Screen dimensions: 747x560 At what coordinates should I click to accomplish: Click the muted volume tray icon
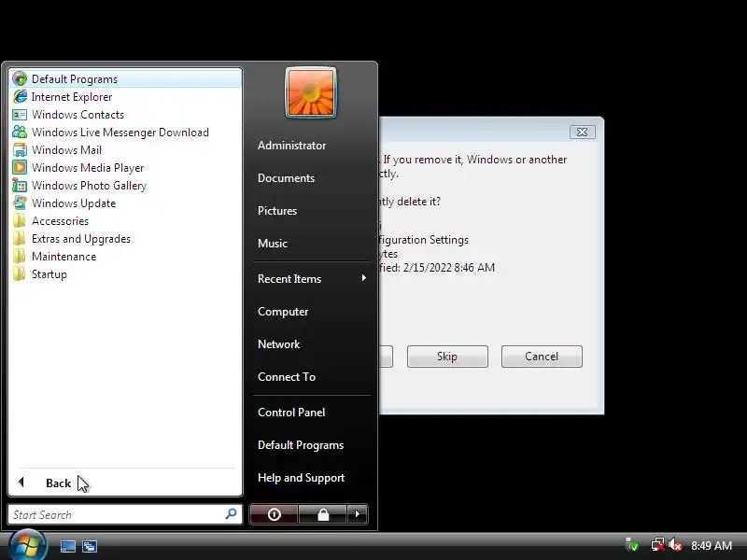(x=675, y=545)
